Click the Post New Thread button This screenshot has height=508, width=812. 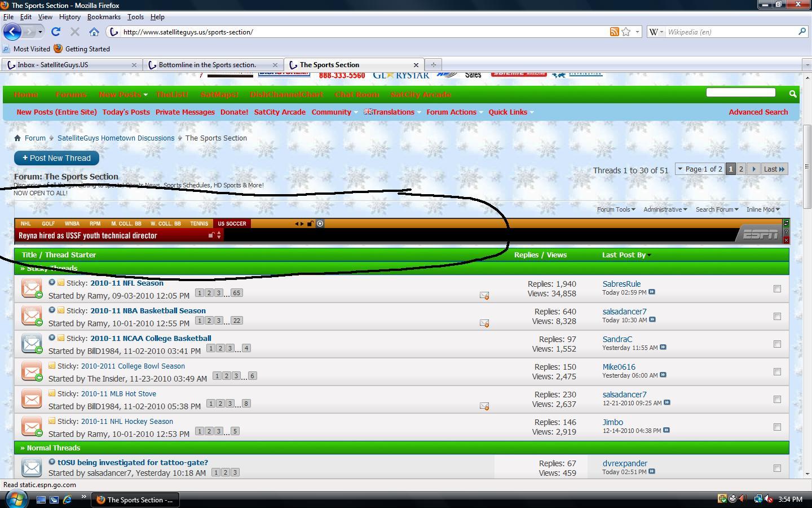pos(56,158)
